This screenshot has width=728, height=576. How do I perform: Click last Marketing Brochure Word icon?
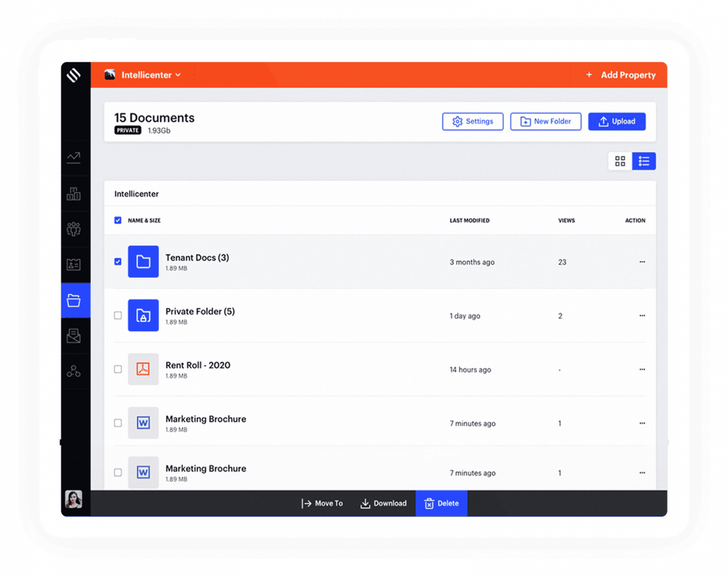[x=143, y=473]
